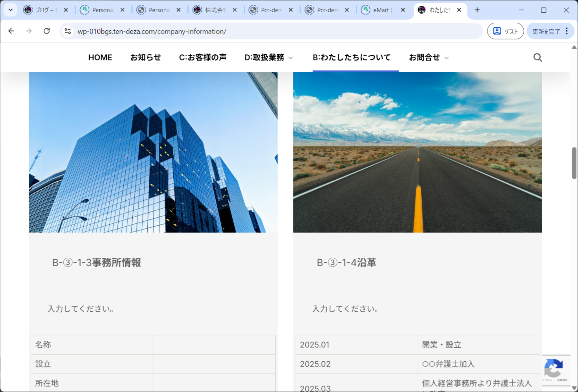This screenshot has width=578, height=392.
Task: Open the tab search chevron button
Action: pos(11,10)
